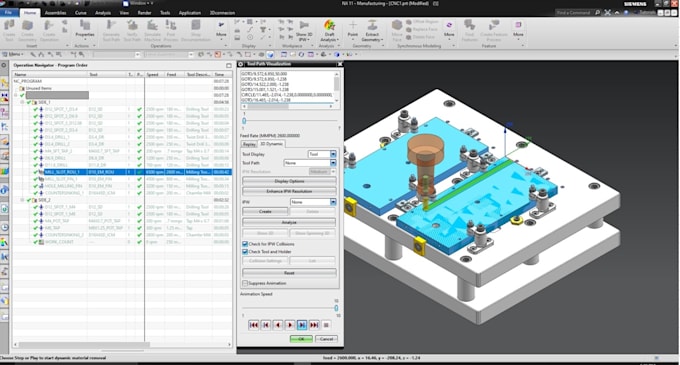Click the Enhance IPW Resolution button
The width and height of the screenshot is (680, 365).
(x=289, y=191)
